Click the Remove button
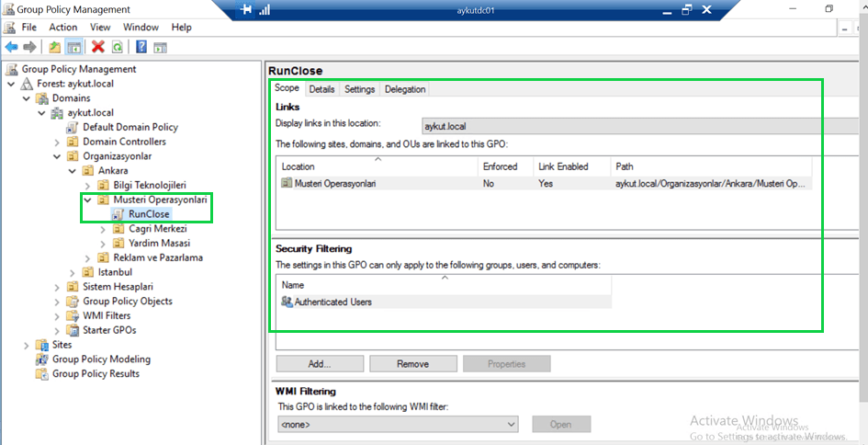This screenshot has height=445, width=868. click(412, 364)
